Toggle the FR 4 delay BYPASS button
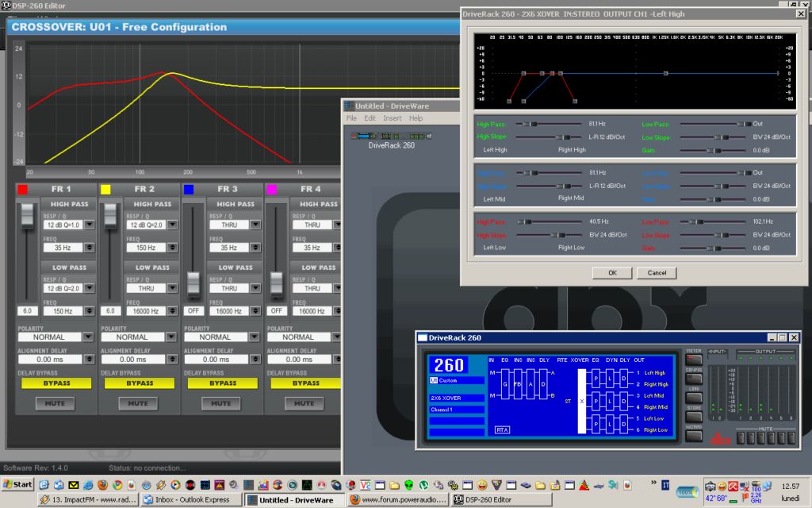Viewport: 812px width, 508px height. 305,383
